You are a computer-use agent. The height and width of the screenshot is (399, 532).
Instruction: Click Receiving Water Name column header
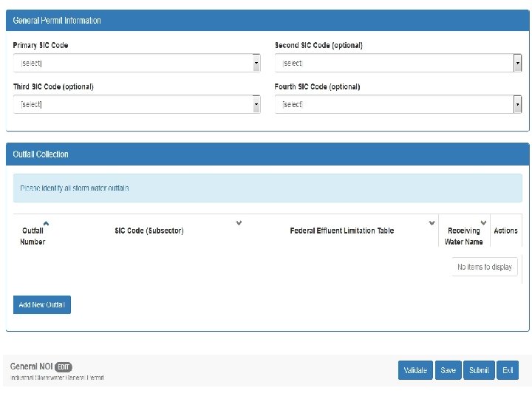click(x=464, y=236)
